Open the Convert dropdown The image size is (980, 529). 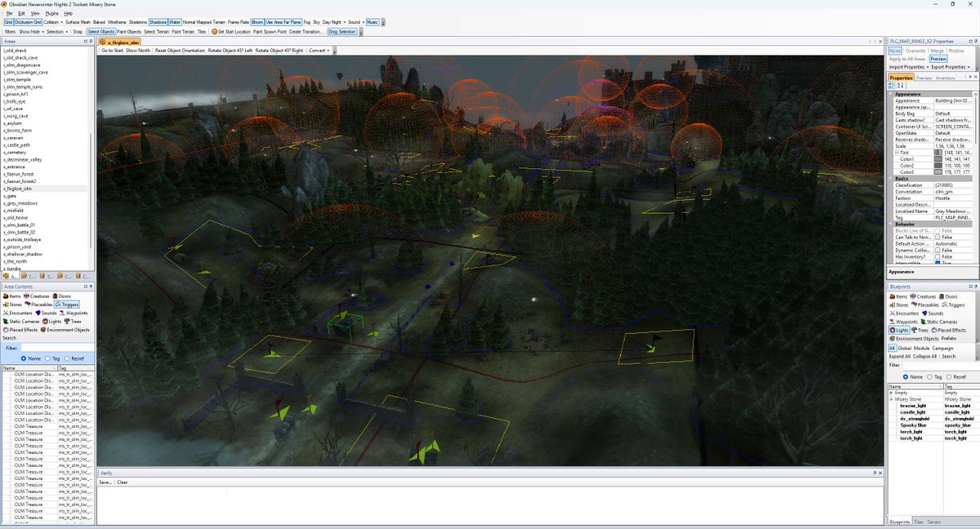coord(318,51)
